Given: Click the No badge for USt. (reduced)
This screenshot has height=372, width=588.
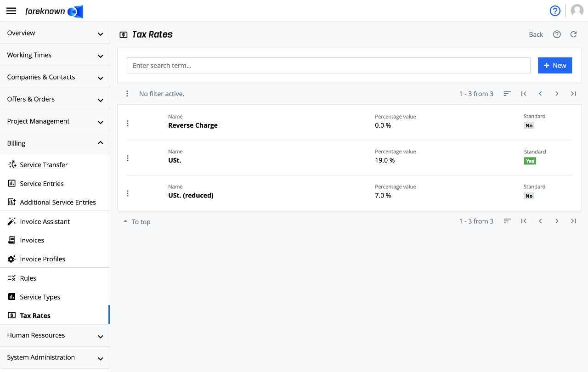Looking at the screenshot, I should click(x=529, y=196).
